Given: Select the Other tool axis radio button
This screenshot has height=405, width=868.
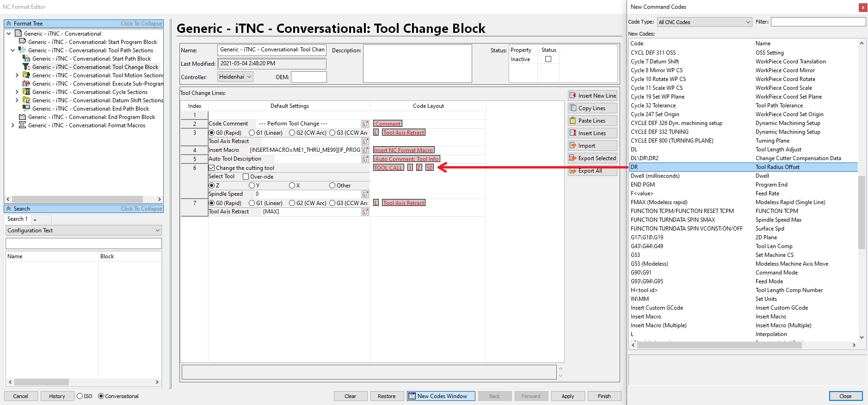Looking at the screenshot, I should [x=332, y=186].
